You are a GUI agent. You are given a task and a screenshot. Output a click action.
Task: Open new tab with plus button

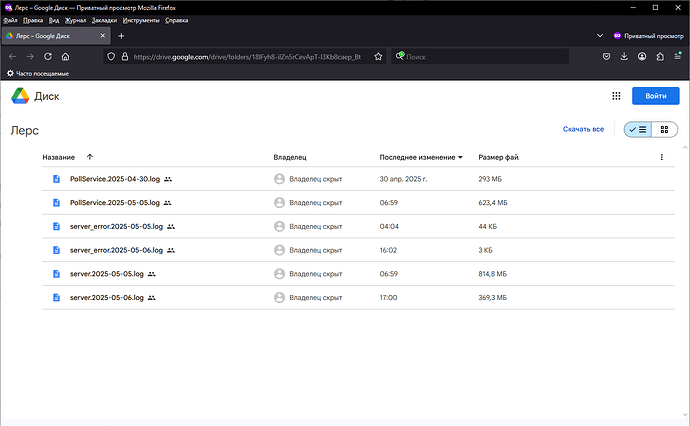tap(121, 36)
